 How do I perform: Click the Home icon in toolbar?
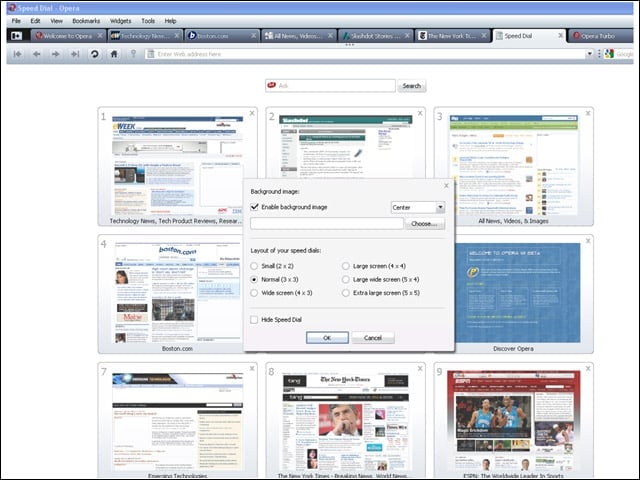[114, 54]
